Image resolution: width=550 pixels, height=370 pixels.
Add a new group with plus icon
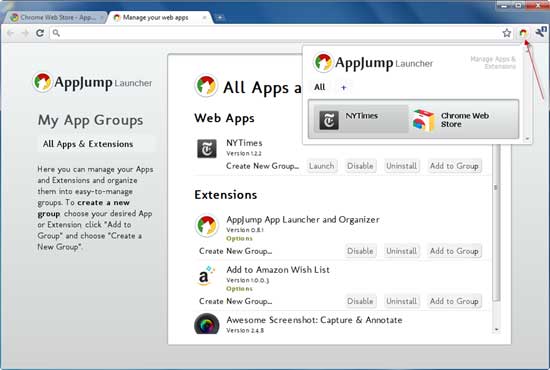(343, 88)
